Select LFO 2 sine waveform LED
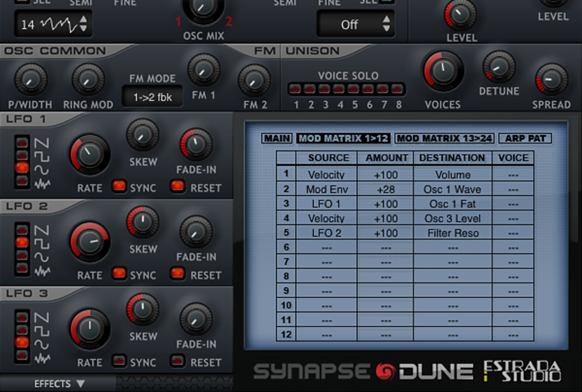 pos(22,255)
